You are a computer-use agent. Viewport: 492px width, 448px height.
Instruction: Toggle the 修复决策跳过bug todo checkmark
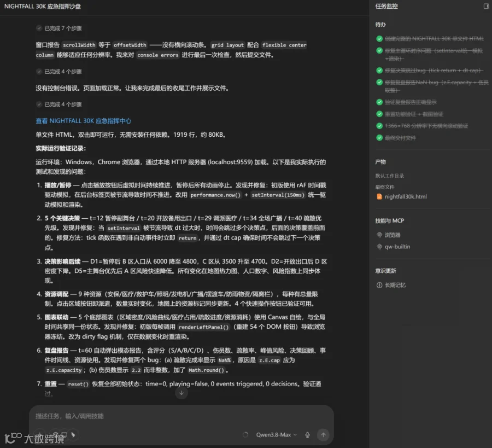(x=379, y=71)
